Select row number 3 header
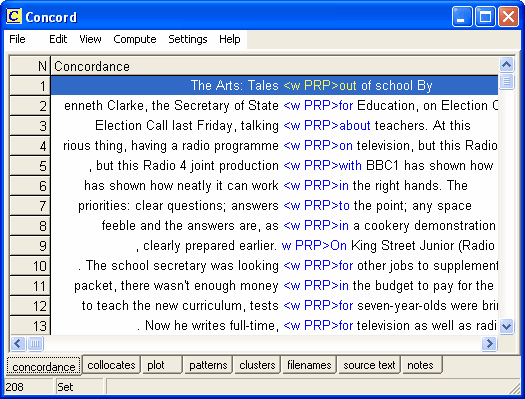 click(x=30, y=126)
